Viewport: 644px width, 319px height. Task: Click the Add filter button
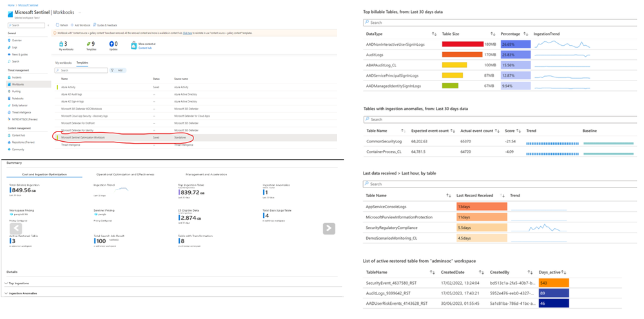point(118,70)
